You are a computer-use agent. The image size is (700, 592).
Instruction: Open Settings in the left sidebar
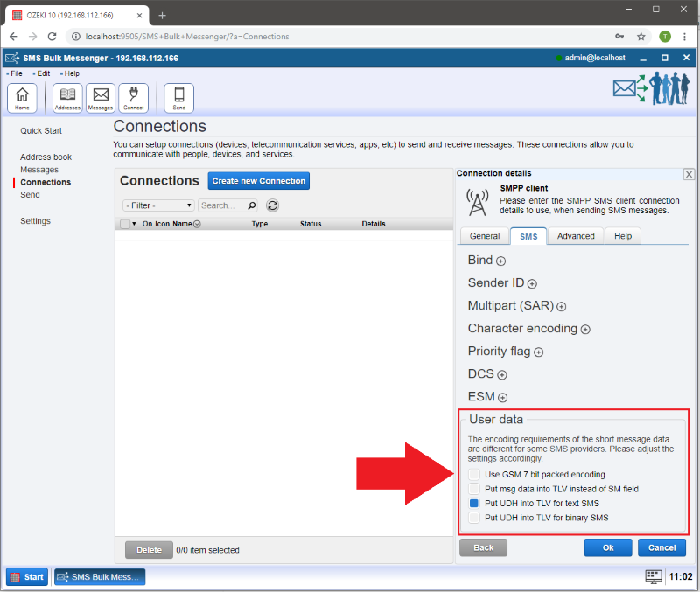coord(36,221)
